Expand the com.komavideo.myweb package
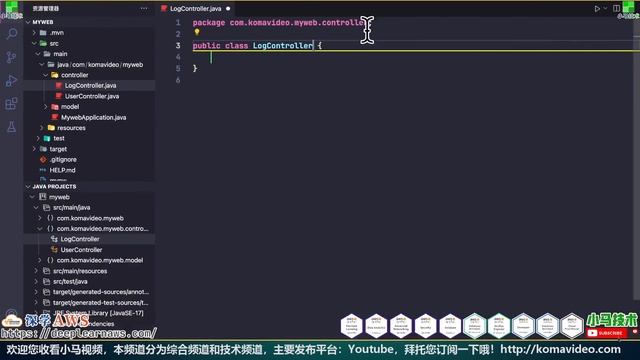This screenshot has height=360, width=640. (40, 218)
